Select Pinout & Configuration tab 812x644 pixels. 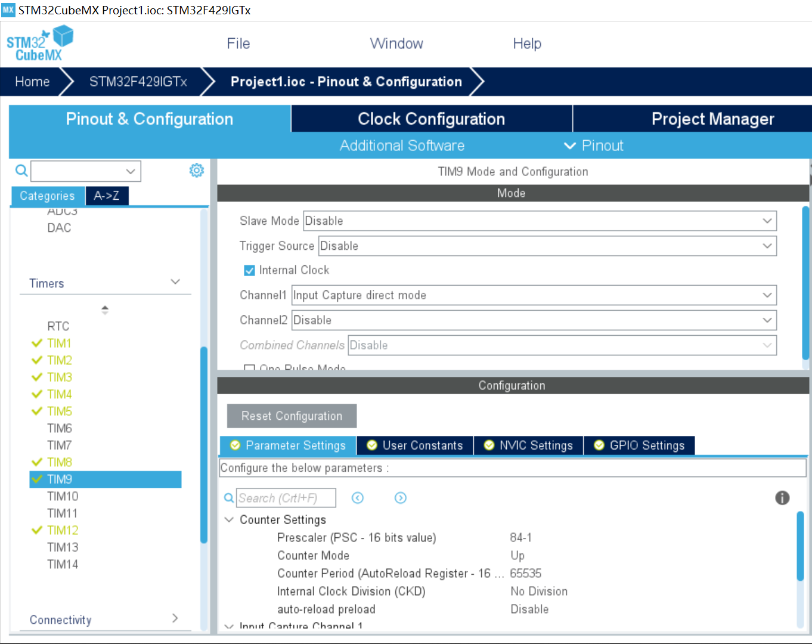(150, 119)
